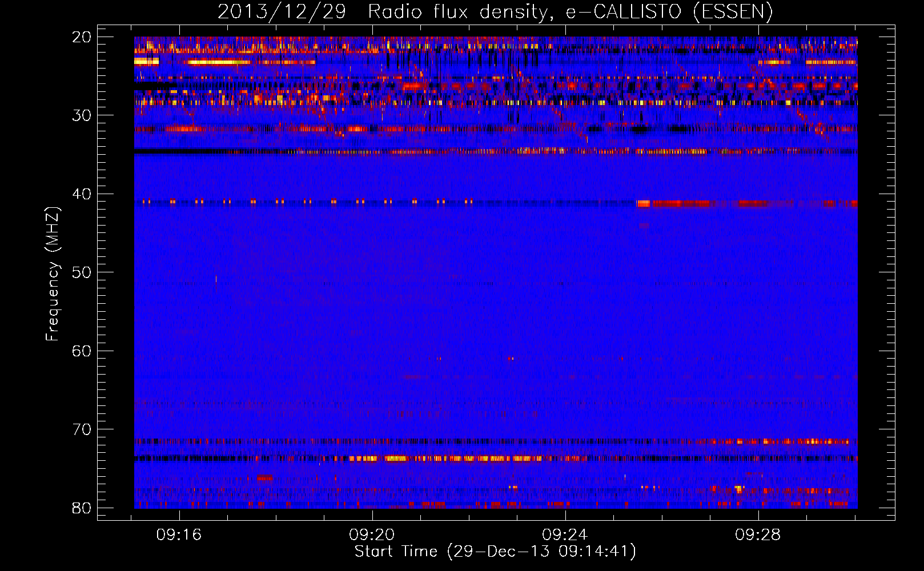Click the 80 frequency tick label
The image size is (924, 571).
pyautogui.click(x=82, y=508)
